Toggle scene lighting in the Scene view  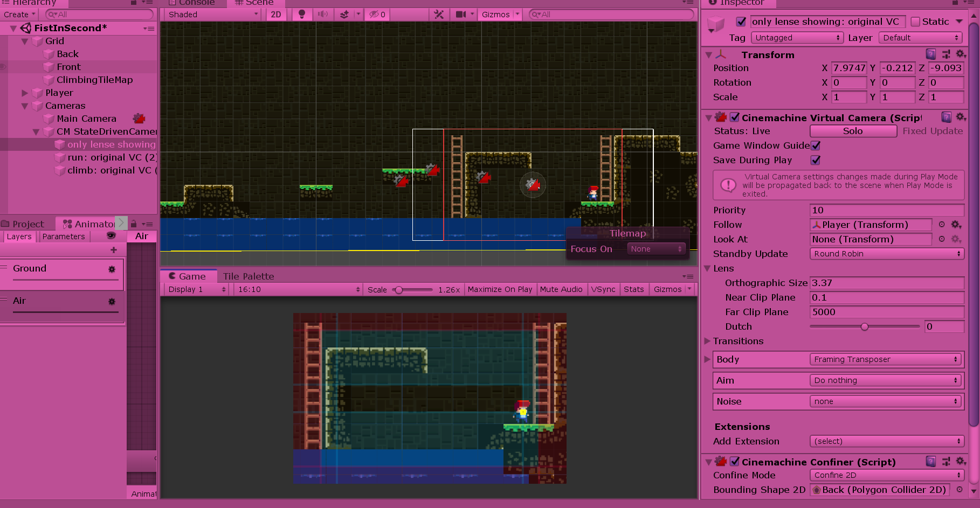tap(302, 15)
